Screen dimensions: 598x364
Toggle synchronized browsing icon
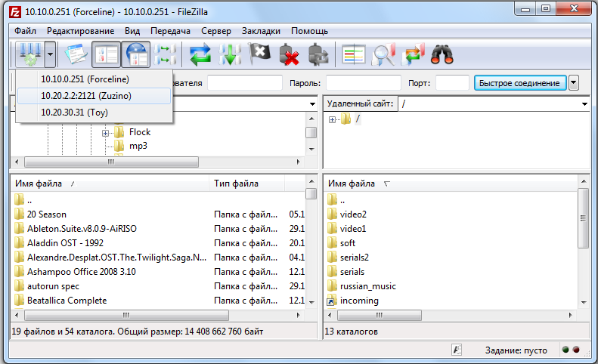[413, 54]
